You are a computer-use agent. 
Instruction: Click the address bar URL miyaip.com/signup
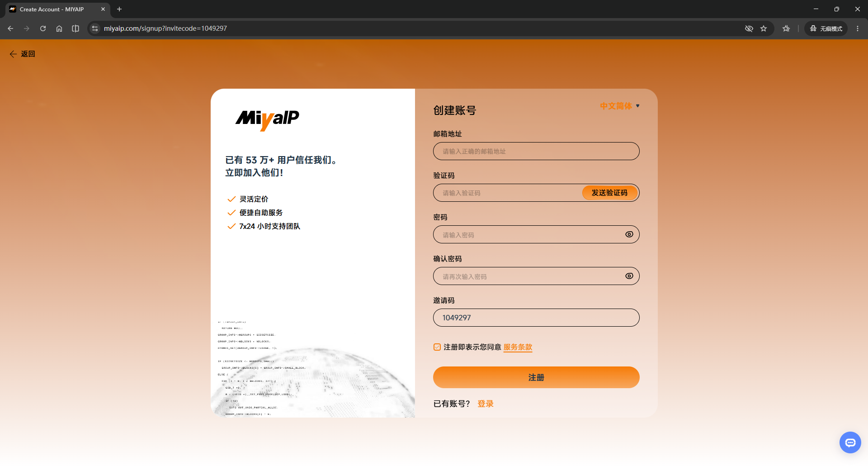click(x=165, y=29)
